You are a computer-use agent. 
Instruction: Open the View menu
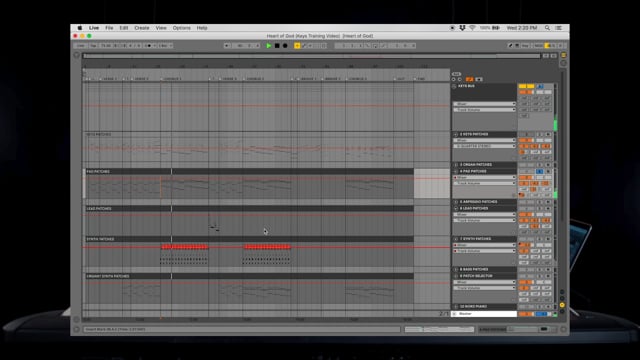[161, 28]
